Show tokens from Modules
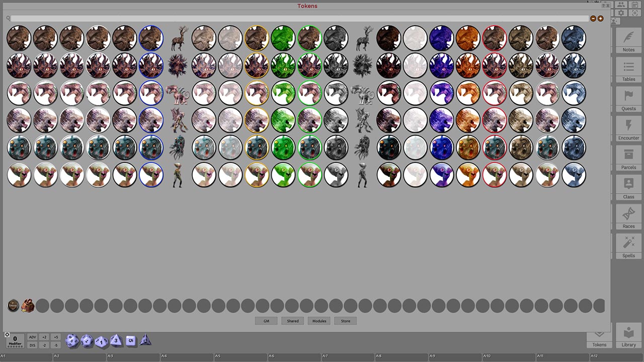This screenshot has height=362, width=644. click(318, 321)
